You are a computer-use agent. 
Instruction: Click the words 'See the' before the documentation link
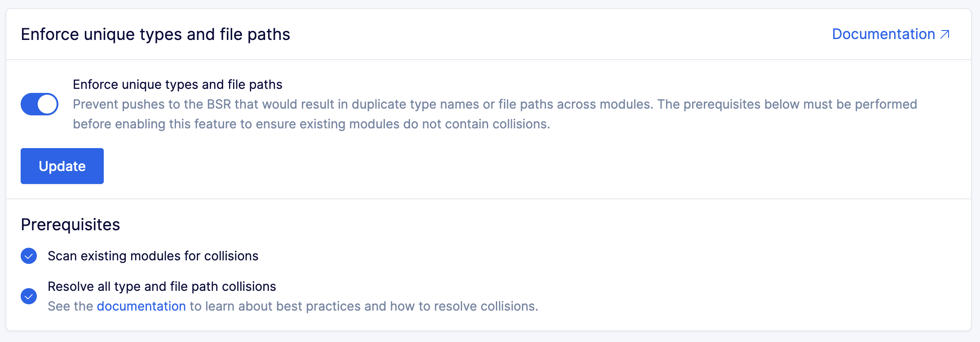tap(71, 306)
